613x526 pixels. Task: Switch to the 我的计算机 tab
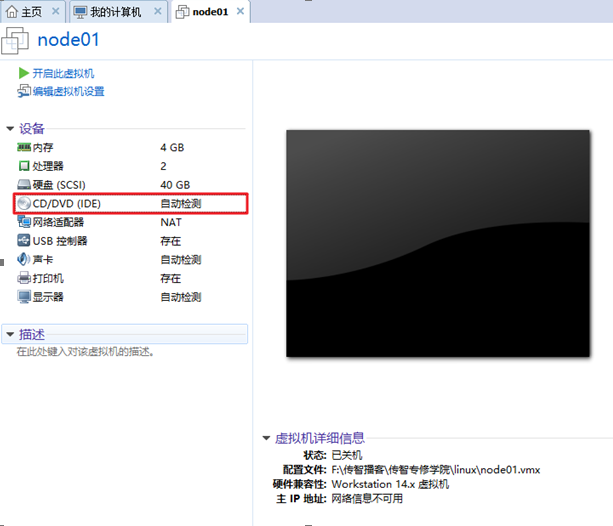click(118, 12)
